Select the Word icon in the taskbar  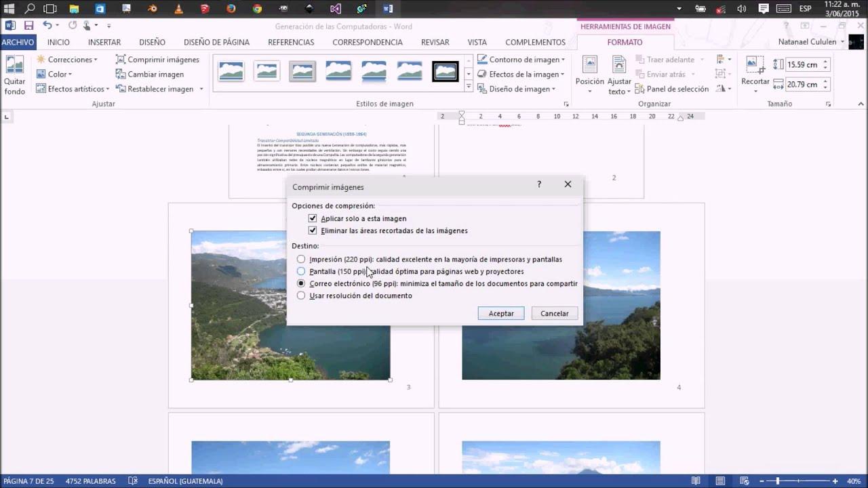pos(388,9)
